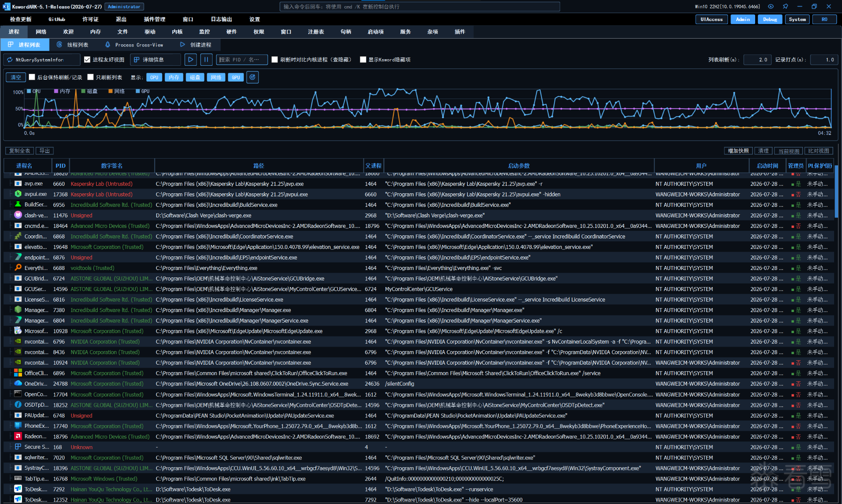Click the blue cloud icon of OneDrive

[18, 383]
